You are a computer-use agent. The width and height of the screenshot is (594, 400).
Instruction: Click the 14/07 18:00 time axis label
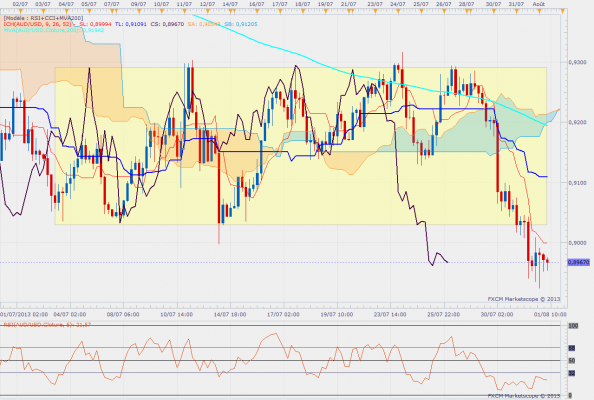click(230, 314)
